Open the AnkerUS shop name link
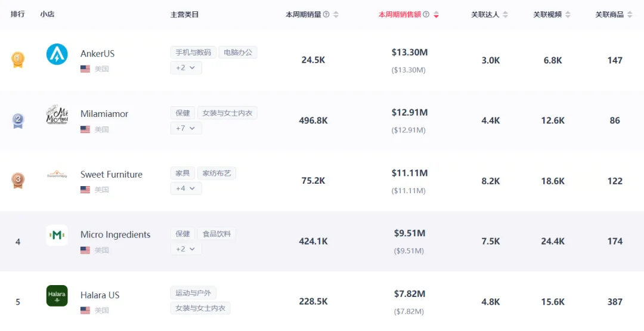644x331 pixels. [97, 54]
